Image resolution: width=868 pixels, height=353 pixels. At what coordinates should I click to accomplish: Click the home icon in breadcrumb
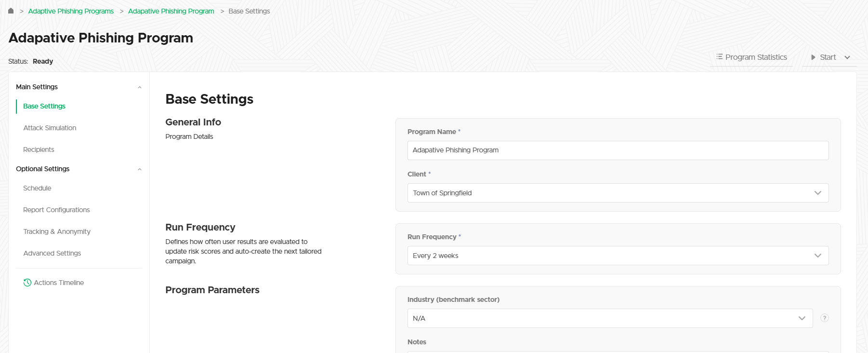(x=11, y=11)
